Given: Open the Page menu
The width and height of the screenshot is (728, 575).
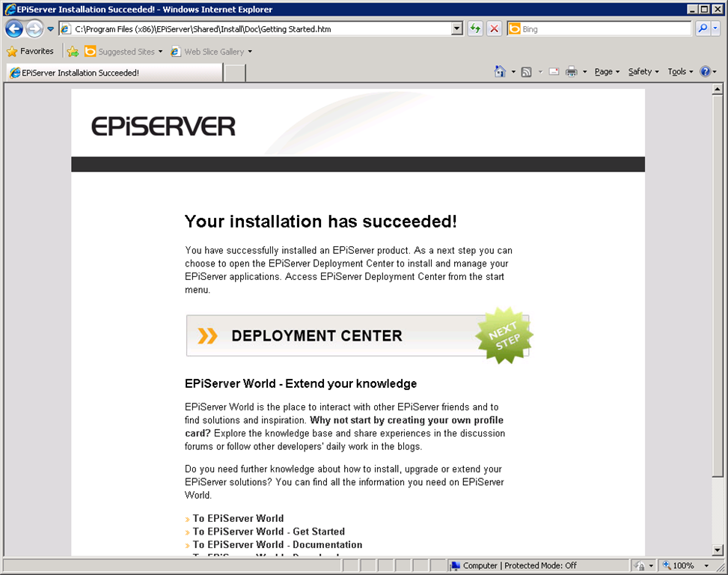Looking at the screenshot, I should [x=608, y=72].
